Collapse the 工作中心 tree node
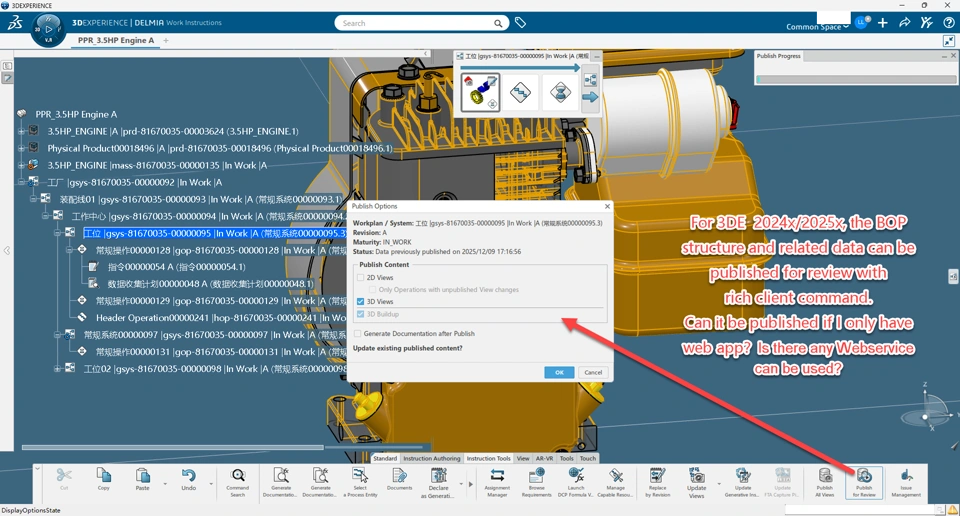Image resolution: width=960 pixels, height=516 pixels. tap(46, 216)
